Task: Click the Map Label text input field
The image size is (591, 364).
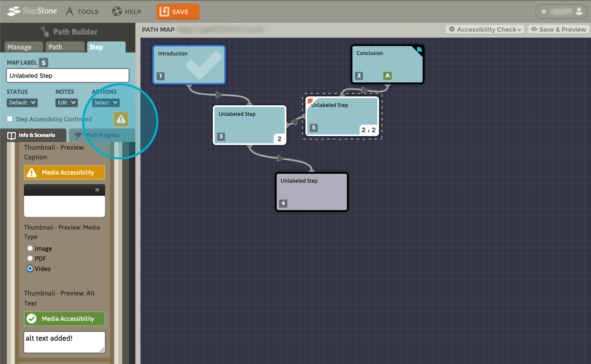Action: tap(68, 76)
